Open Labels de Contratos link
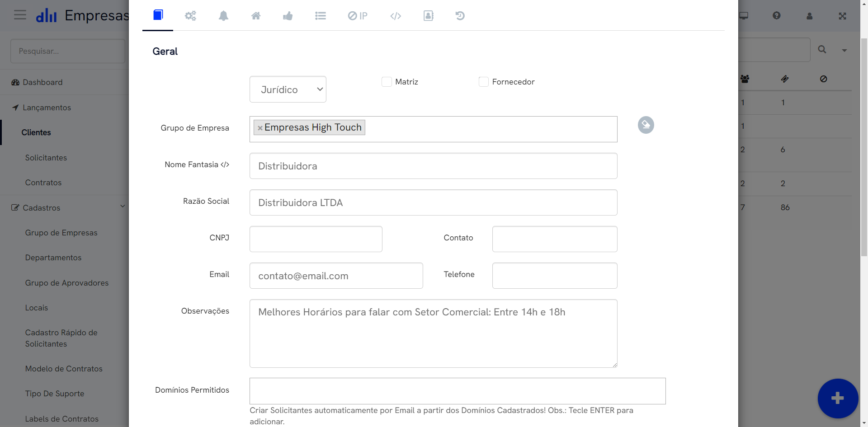 [x=62, y=419]
